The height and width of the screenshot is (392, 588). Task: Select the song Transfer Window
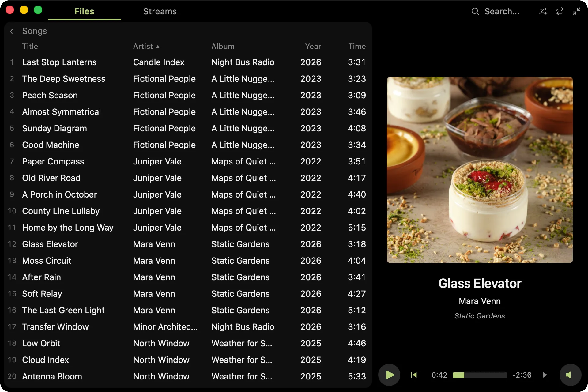(x=188, y=327)
